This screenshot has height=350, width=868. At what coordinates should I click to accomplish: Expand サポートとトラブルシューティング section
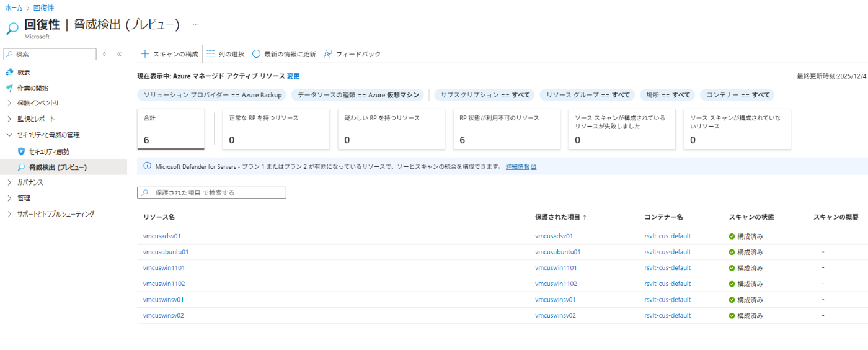click(x=50, y=214)
